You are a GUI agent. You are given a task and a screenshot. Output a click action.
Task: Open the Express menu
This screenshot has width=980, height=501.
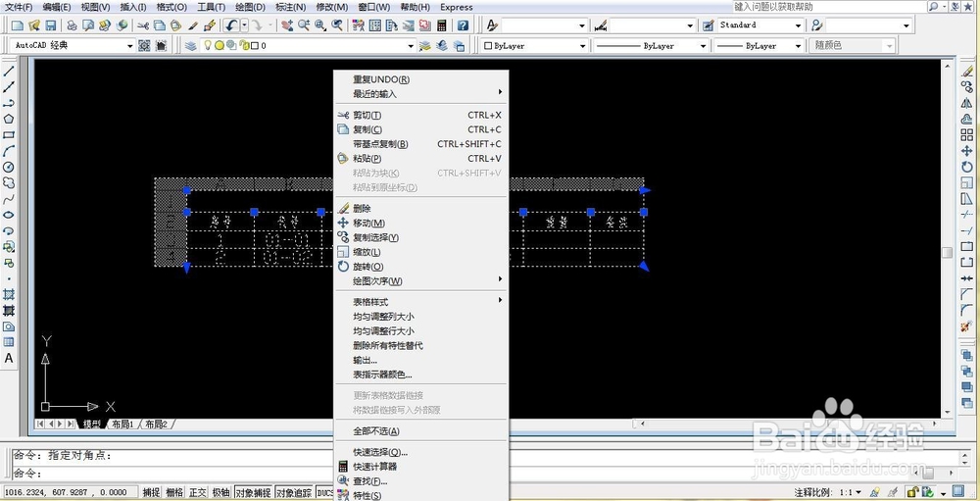pos(457,7)
